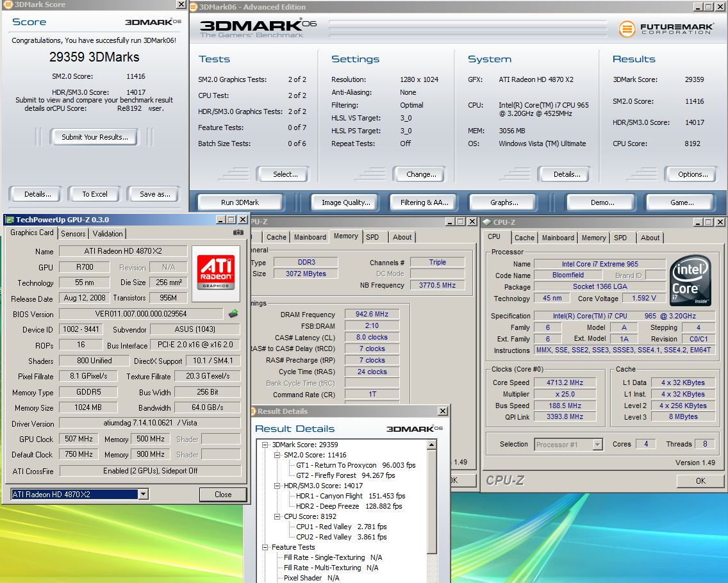Launch the Game button

682,202
